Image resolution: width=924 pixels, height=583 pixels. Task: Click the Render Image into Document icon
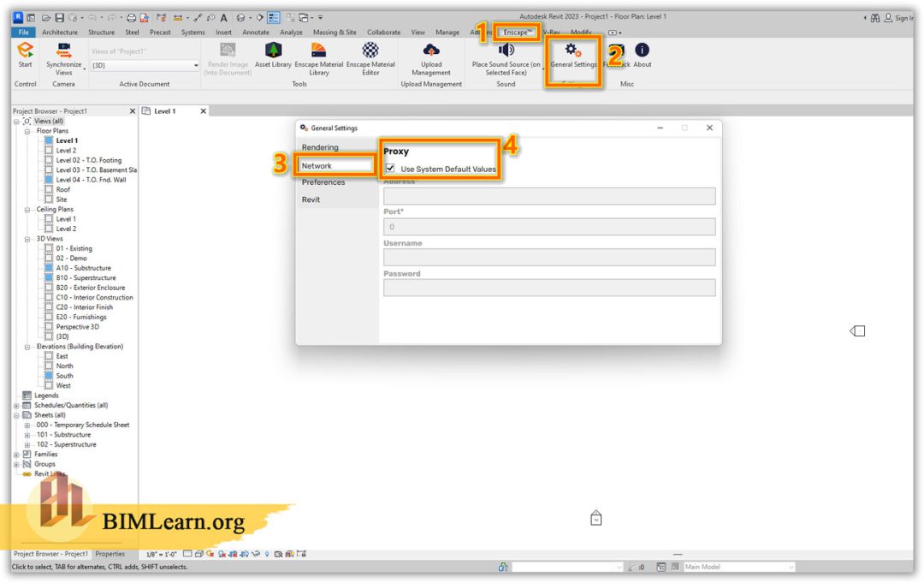click(x=228, y=51)
